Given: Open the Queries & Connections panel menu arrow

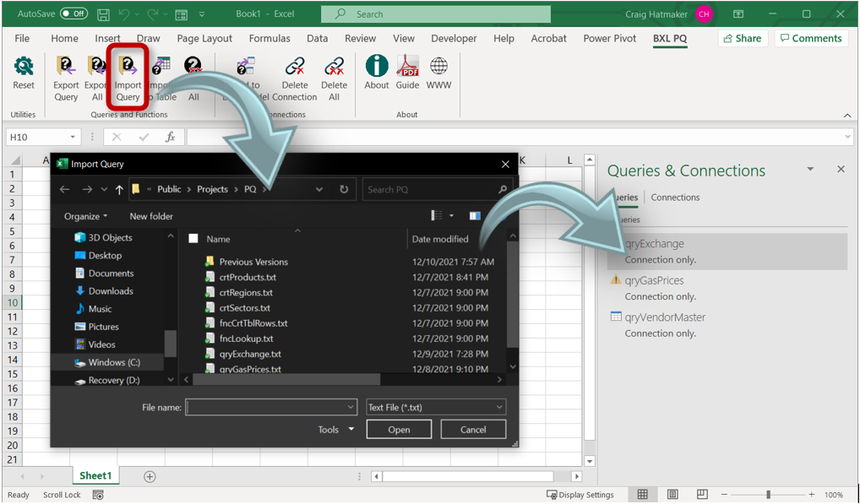Looking at the screenshot, I should pos(809,169).
